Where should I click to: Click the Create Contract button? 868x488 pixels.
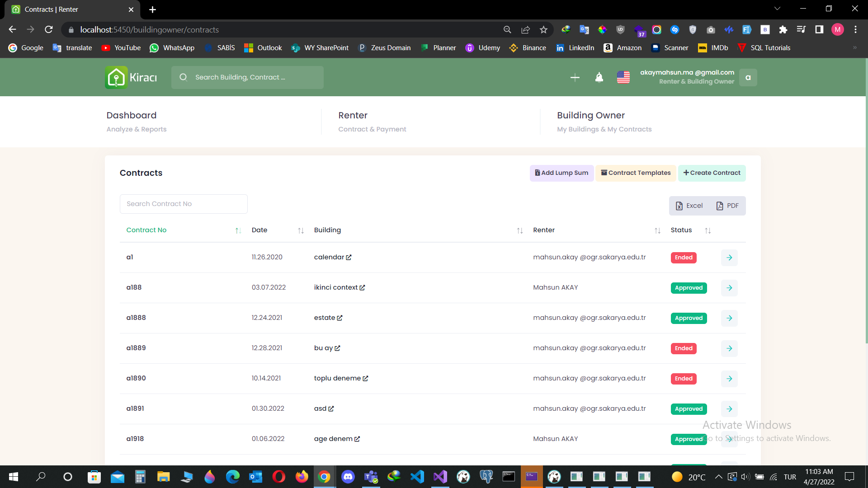pos(712,173)
